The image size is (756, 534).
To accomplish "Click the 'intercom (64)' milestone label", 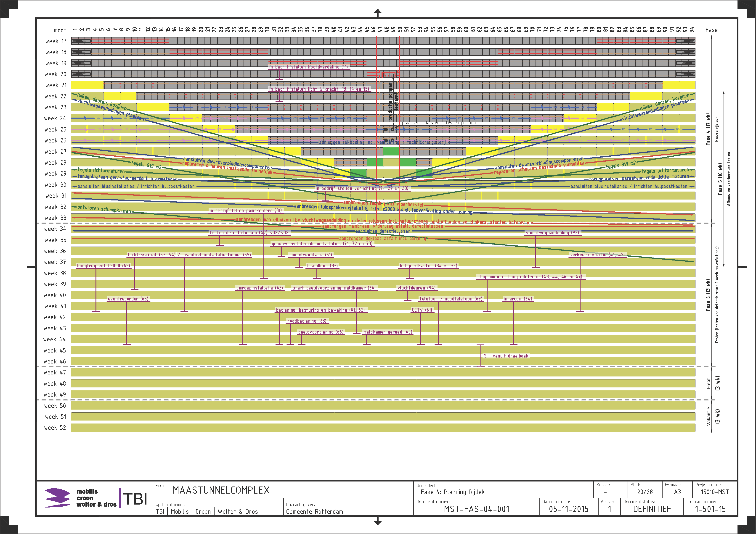I will [x=518, y=299].
